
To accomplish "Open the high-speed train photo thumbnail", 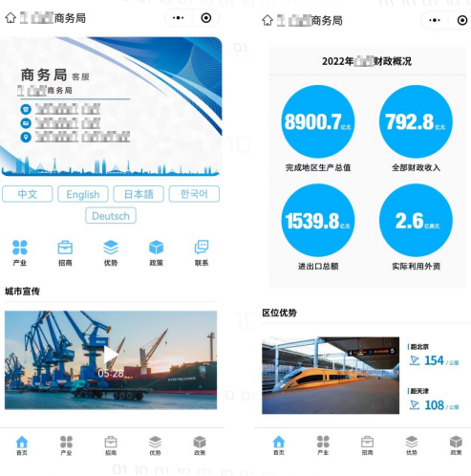I will [331, 376].
